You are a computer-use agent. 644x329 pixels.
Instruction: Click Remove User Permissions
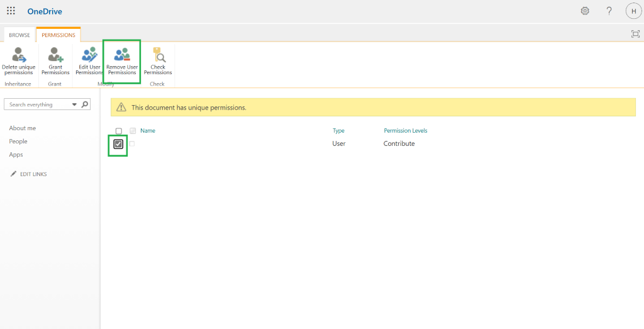click(x=122, y=61)
